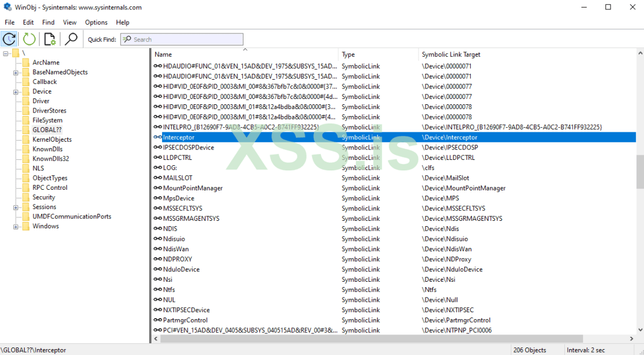Select the NXTIPSECDevice row name
Image resolution: width=644 pixels, height=355 pixels.
pos(186,310)
